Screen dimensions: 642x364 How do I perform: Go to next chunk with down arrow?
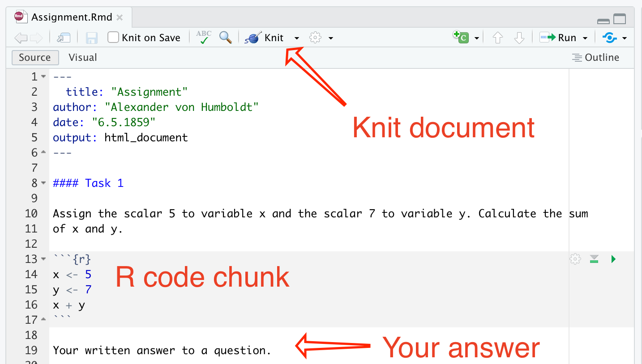point(519,38)
